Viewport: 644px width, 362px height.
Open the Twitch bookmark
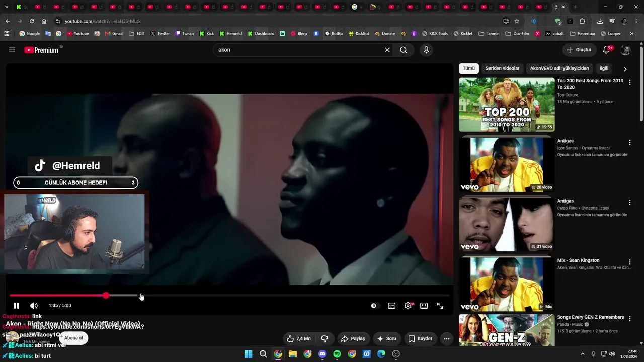pyautogui.click(x=185, y=34)
